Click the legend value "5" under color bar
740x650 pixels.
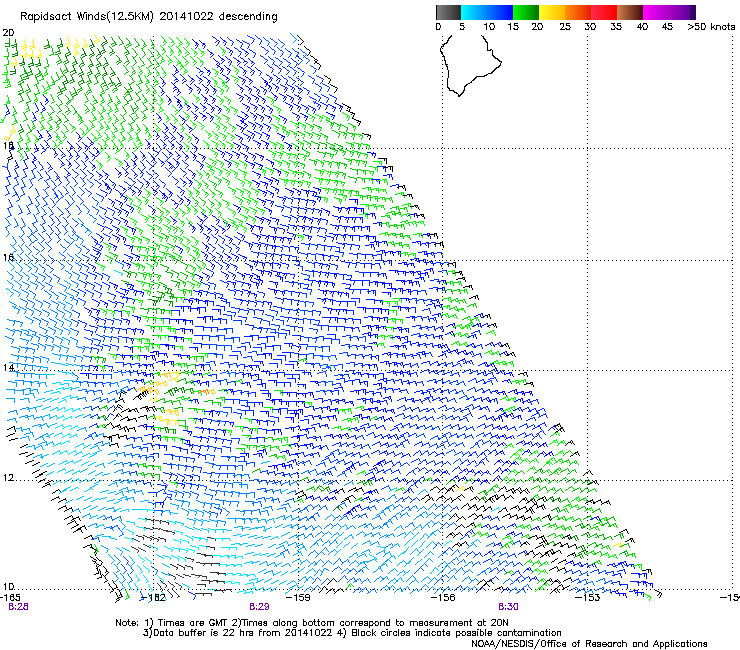462,27
